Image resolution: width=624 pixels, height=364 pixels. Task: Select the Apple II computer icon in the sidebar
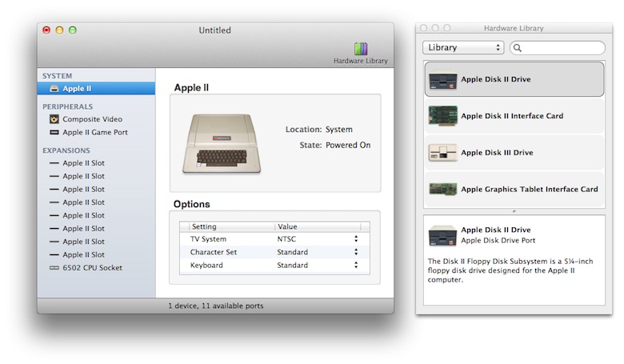(54, 88)
